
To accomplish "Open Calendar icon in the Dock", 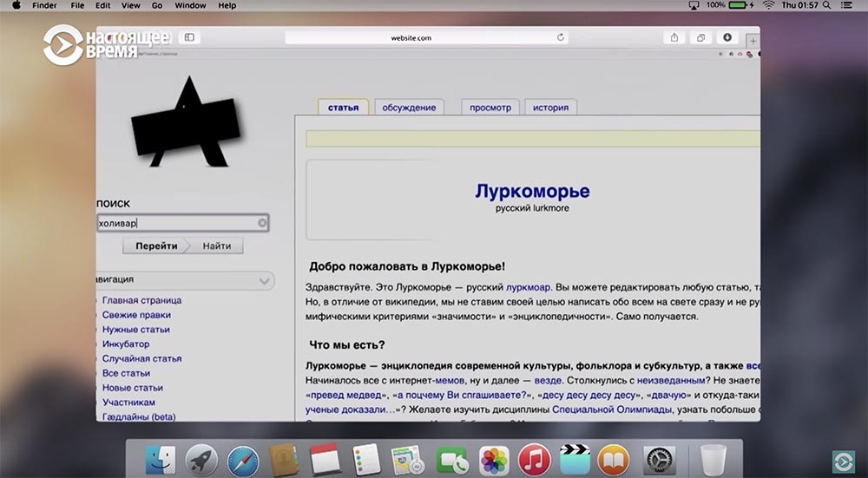I will coord(325,459).
